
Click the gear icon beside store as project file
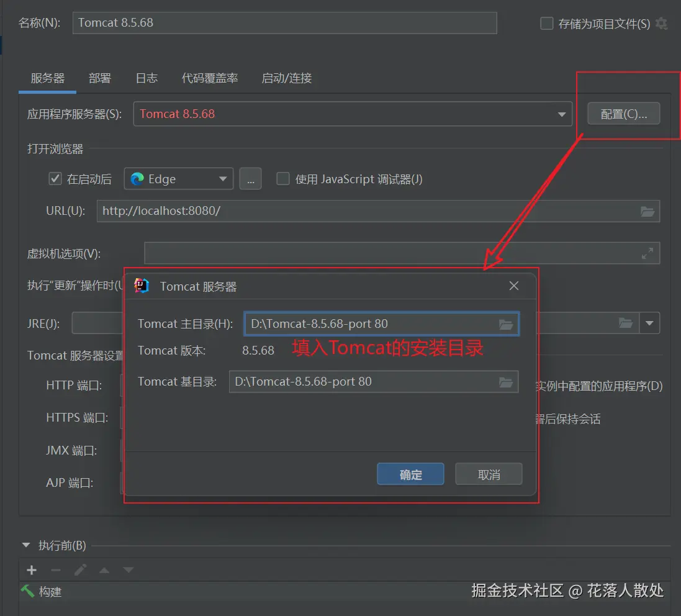661,24
